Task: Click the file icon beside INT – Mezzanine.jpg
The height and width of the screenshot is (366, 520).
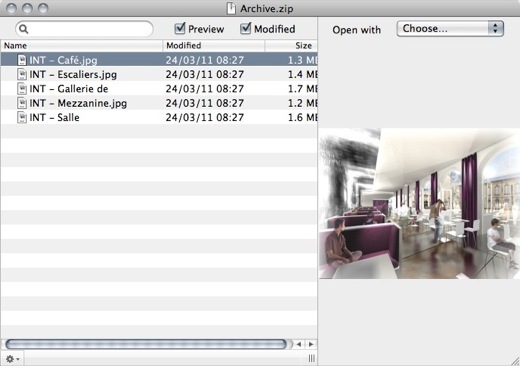Action: (22, 103)
